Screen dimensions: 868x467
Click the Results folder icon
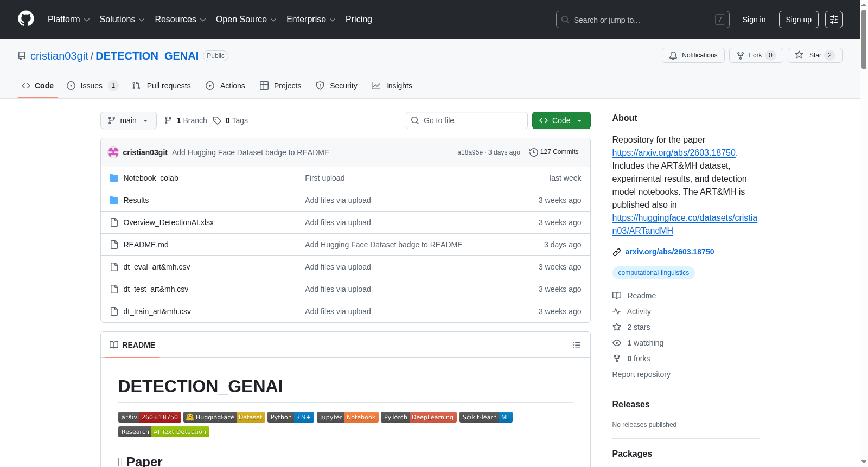[114, 200]
